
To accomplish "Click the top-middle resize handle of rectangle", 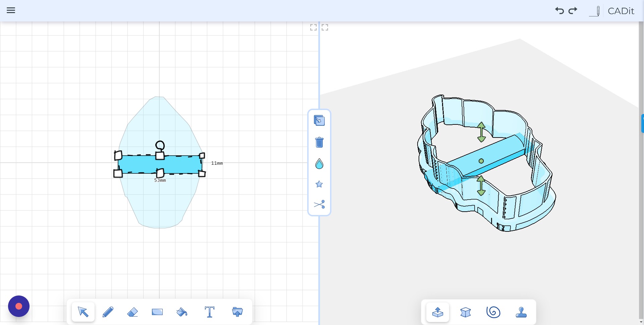I will pos(160,156).
